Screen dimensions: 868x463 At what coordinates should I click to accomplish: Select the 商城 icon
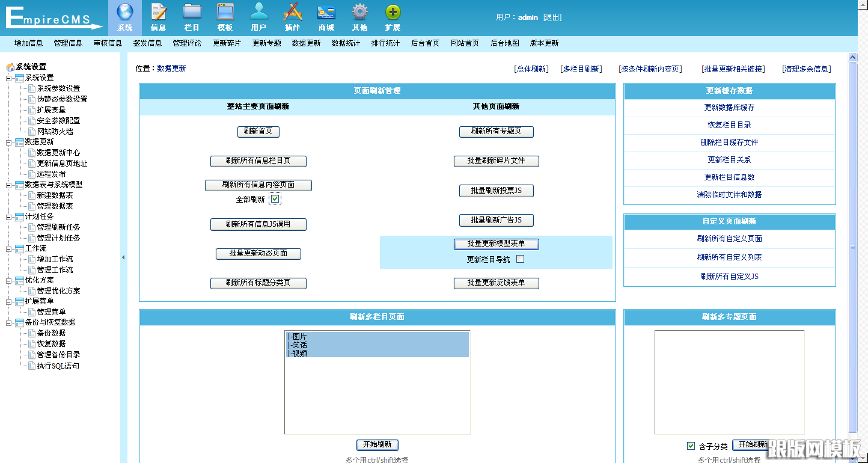(x=326, y=17)
